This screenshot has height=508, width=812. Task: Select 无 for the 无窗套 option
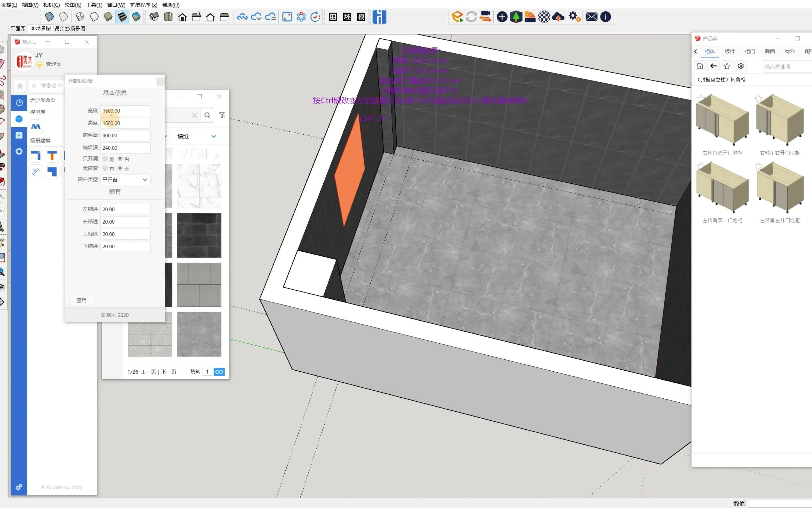120,168
